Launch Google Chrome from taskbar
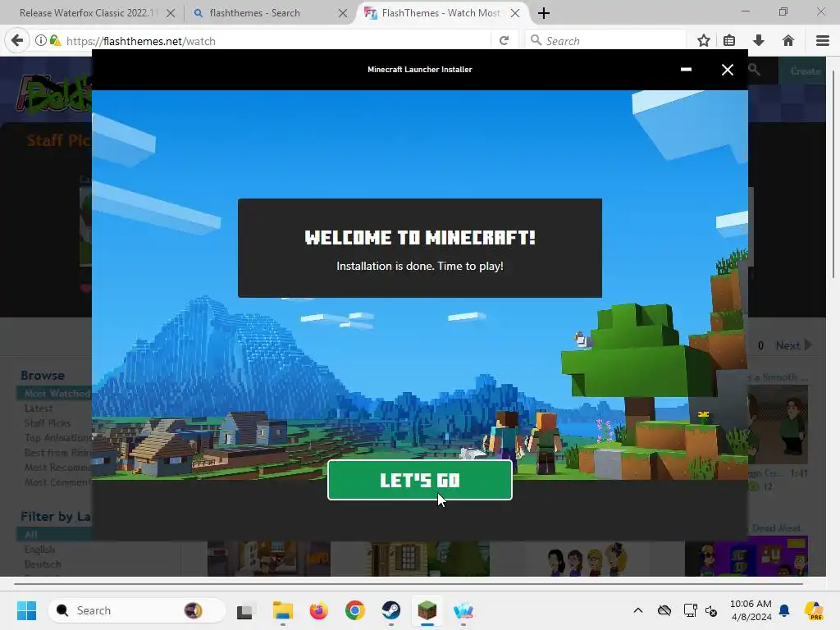 click(x=354, y=610)
